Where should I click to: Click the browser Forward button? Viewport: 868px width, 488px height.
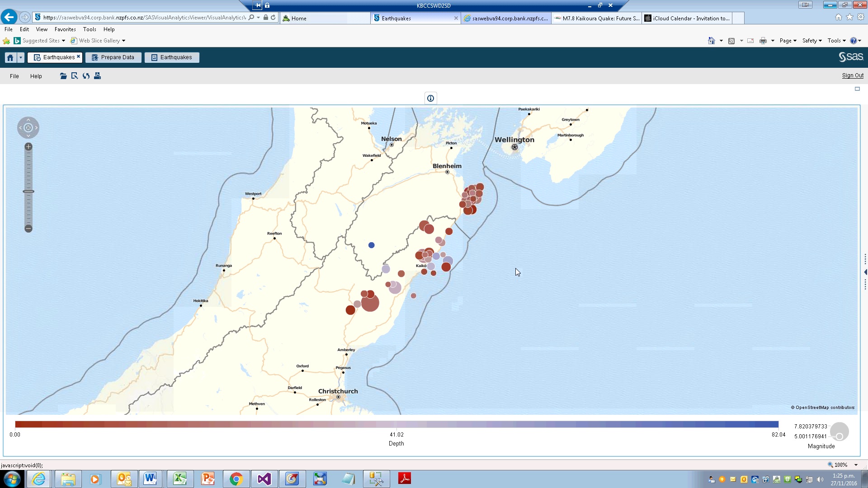25,17
